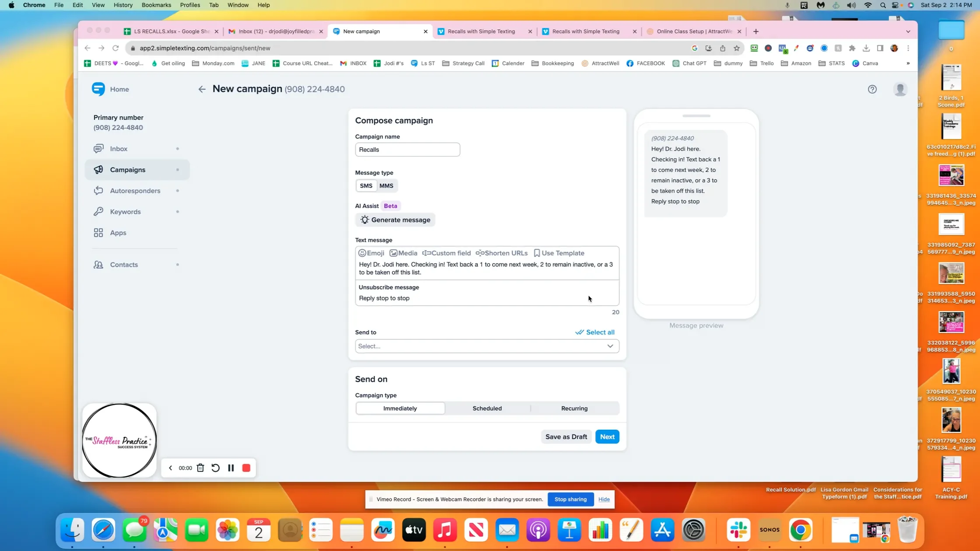This screenshot has height=551, width=980.
Task: Open the Chat GPT bookmark
Action: coord(689,63)
